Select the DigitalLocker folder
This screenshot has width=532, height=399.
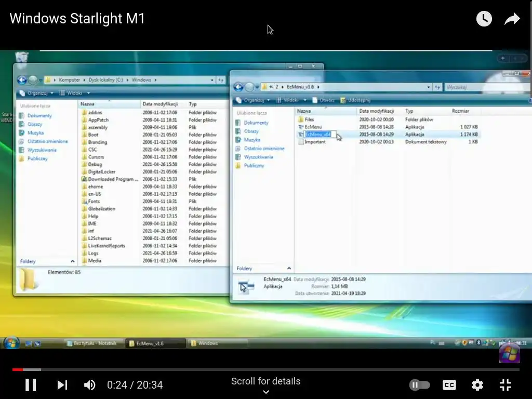tap(101, 171)
